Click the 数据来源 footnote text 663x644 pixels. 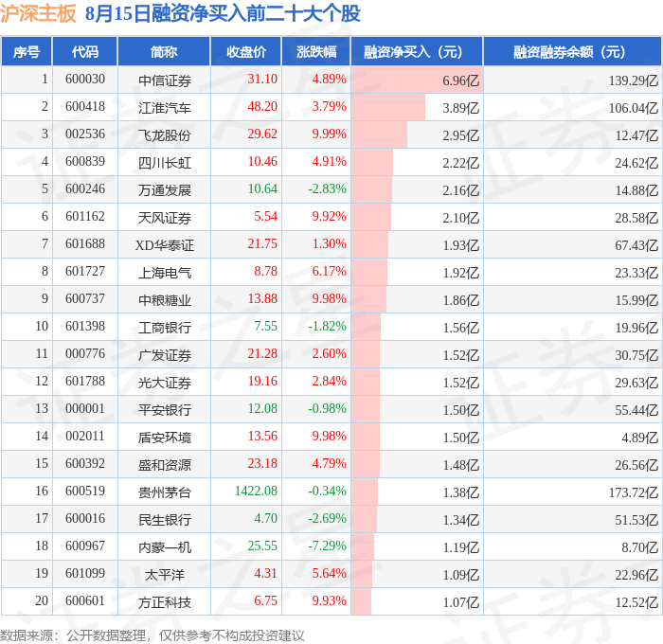pyautogui.click(x=152, y=635)
